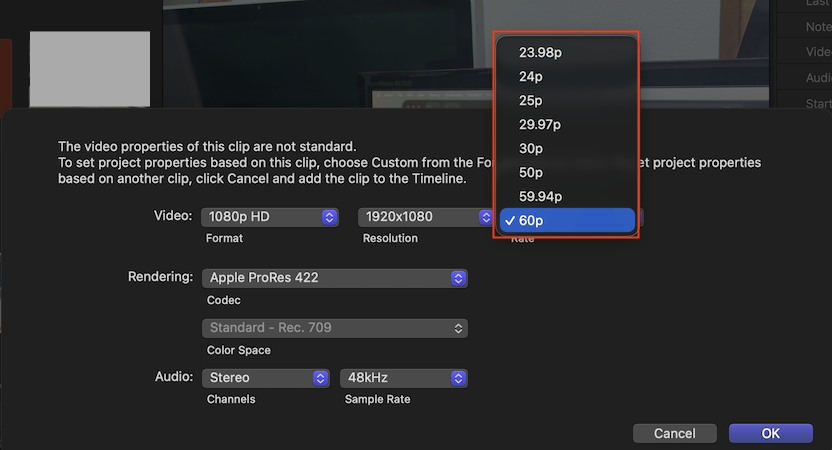This screenshot has width=832, height=450.
Task: Click the codec dropdown chevron arrows
Action: pos(458,277)
